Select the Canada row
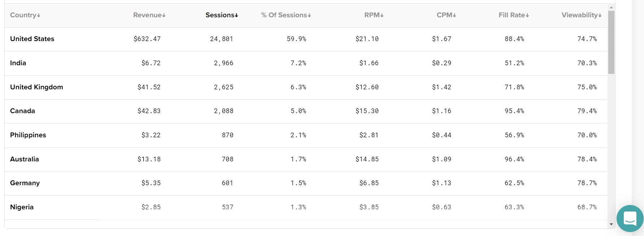The image size is (644, 236). (x=306, y=111)
